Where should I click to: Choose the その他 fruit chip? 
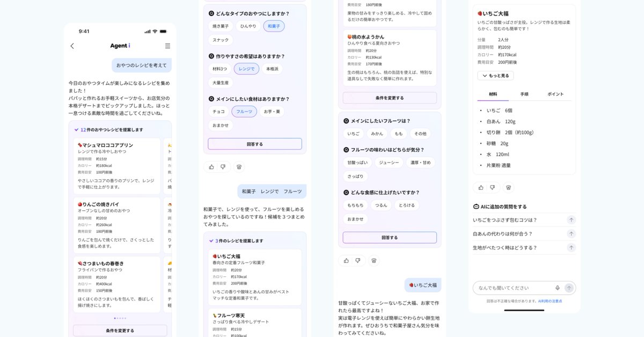click(x=421, y=134)
